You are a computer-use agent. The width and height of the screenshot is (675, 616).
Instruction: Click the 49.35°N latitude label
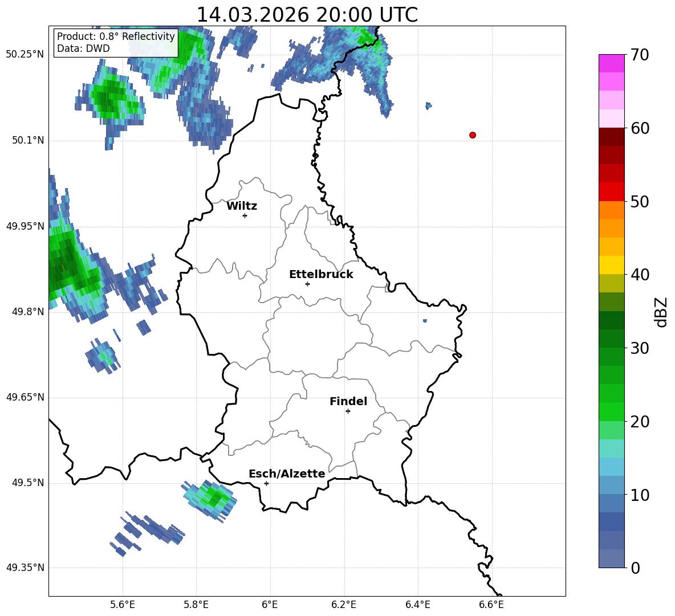point(25,568)
